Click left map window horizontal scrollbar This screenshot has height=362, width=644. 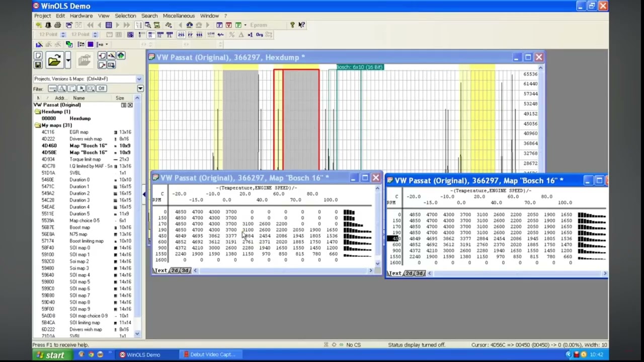coord(283,270)
